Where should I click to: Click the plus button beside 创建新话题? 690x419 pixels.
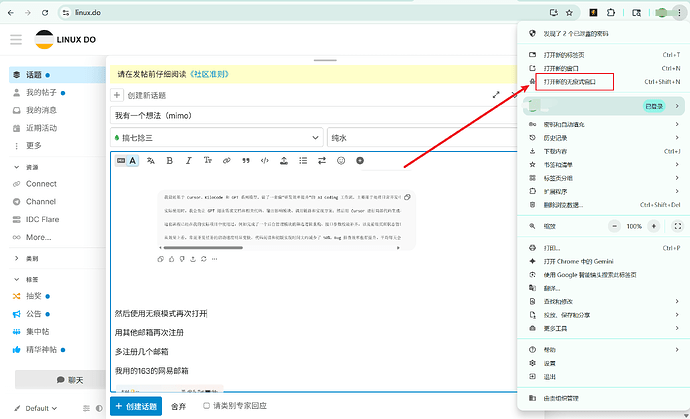117,95
